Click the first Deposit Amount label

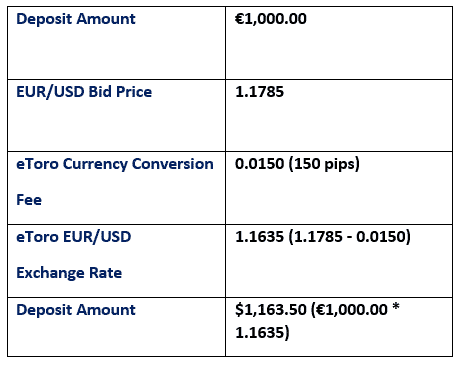pyautogui.click(x=76, y=19)
